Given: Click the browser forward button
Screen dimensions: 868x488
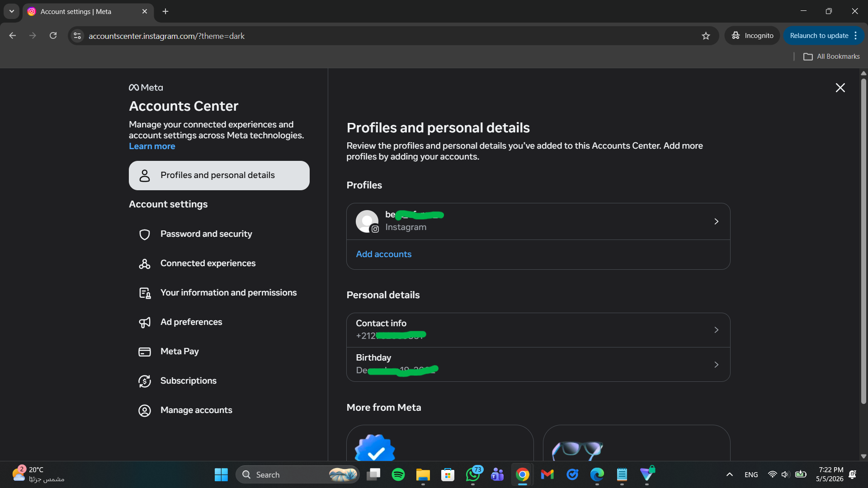Looking at the screenshot, I should [x=33, y=36].
